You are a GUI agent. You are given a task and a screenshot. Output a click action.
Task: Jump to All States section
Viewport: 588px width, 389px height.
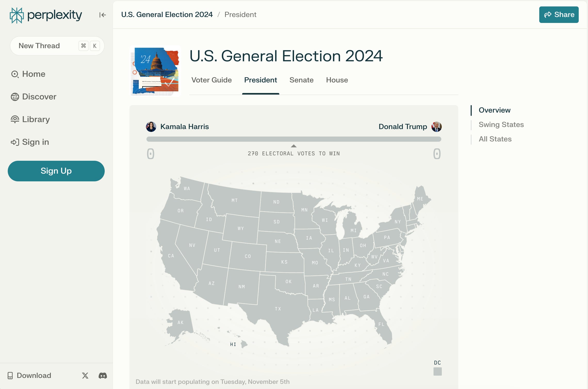(495, 139)
